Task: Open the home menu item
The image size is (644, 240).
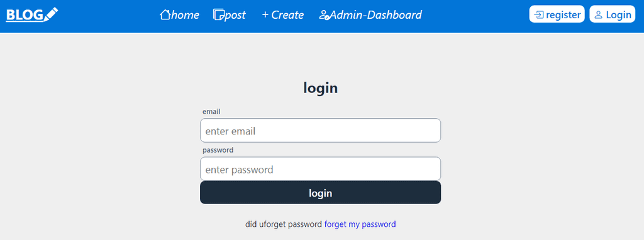Action: 186,15
